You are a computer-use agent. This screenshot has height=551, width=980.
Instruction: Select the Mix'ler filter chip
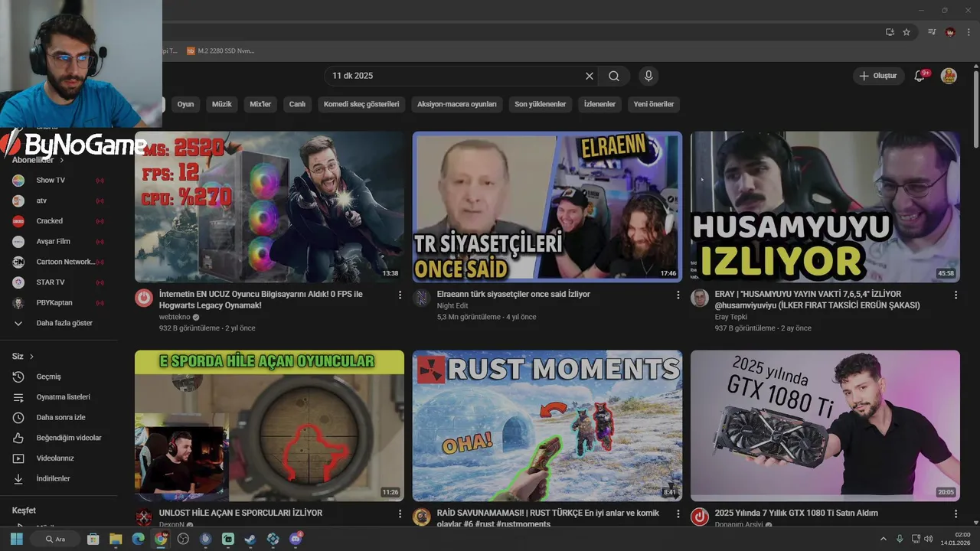[x=260, y=104]
